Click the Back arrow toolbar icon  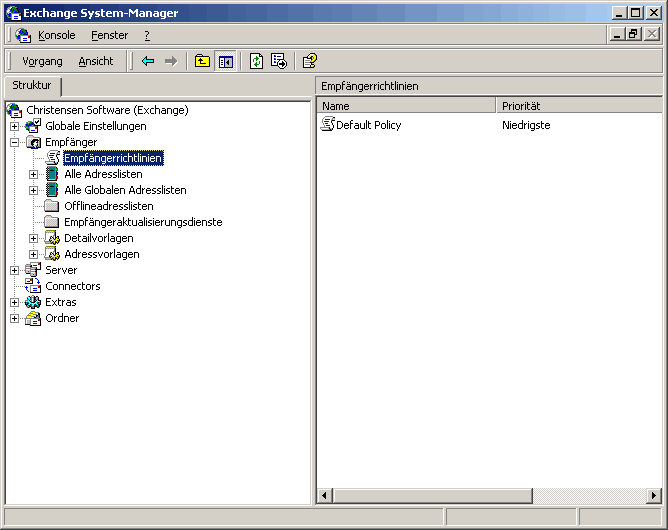(148, 61)
